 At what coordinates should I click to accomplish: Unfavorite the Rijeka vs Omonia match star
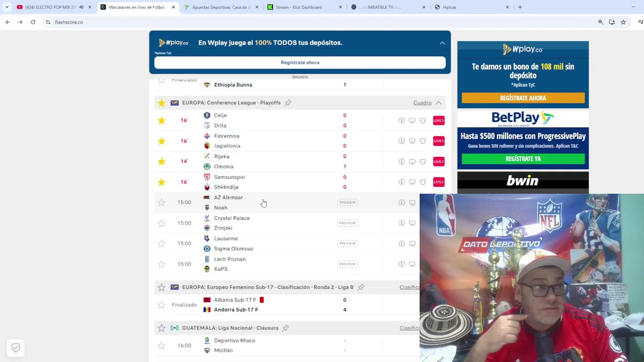click(162, 161)
